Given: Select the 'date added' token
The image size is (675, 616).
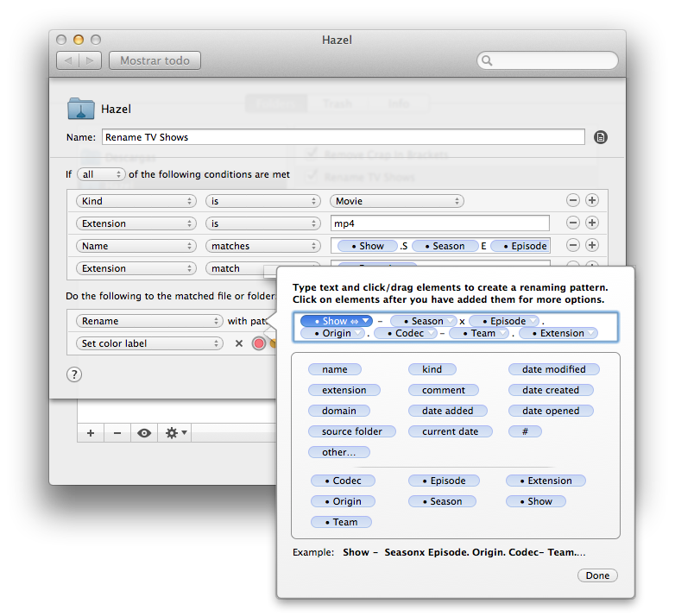Looking at the screenshot, I should (x=448, y=411).
